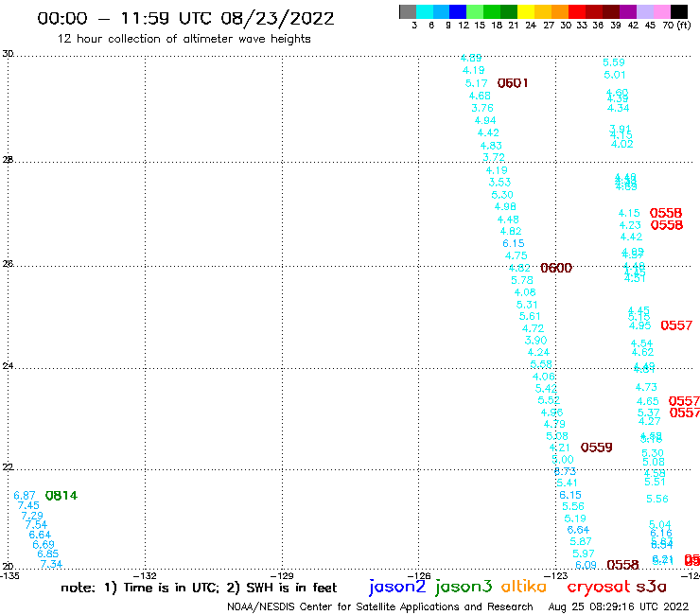Select the 0559 pass time label

point(597,448)
